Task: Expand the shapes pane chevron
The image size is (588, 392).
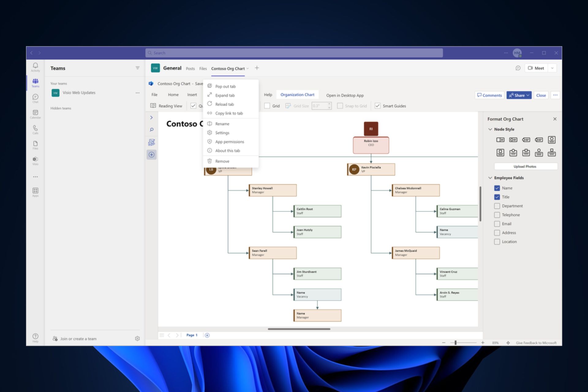Action: (152, 118)
